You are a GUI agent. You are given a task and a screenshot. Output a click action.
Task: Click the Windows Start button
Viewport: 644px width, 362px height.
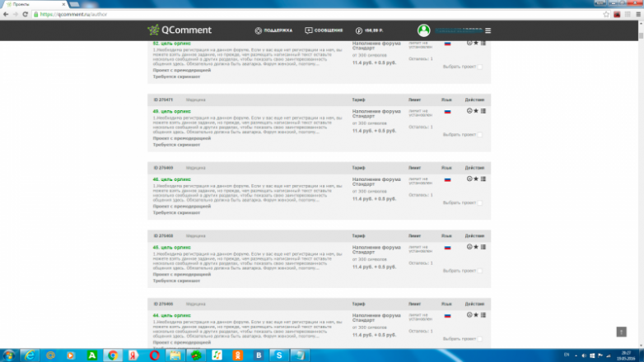[x=8, y=355]
